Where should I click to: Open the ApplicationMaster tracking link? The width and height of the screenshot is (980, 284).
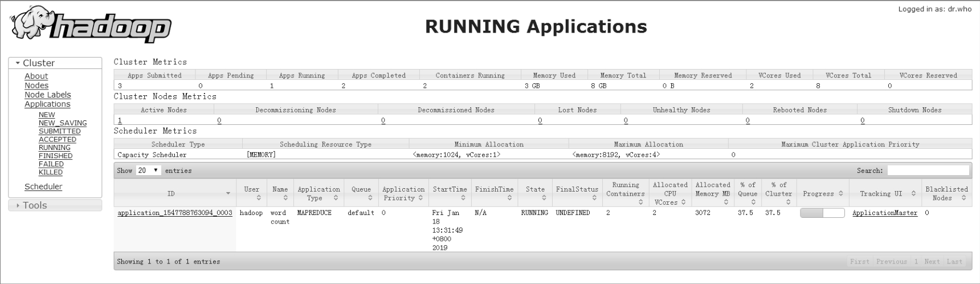click(884, 213)
